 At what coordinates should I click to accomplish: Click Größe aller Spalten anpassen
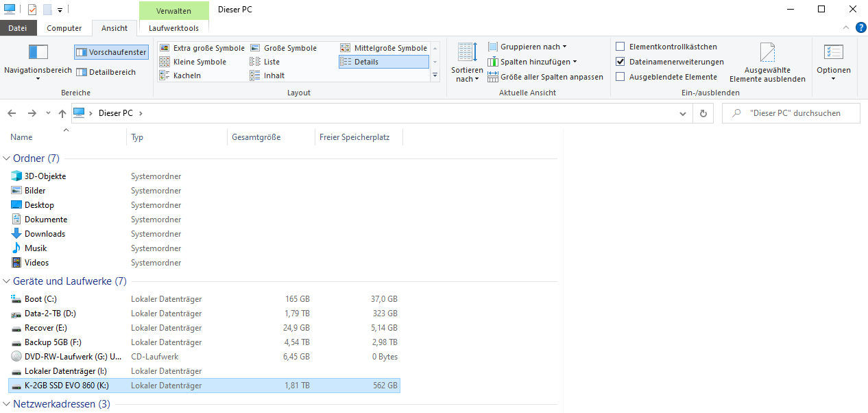tap(546, 77)
